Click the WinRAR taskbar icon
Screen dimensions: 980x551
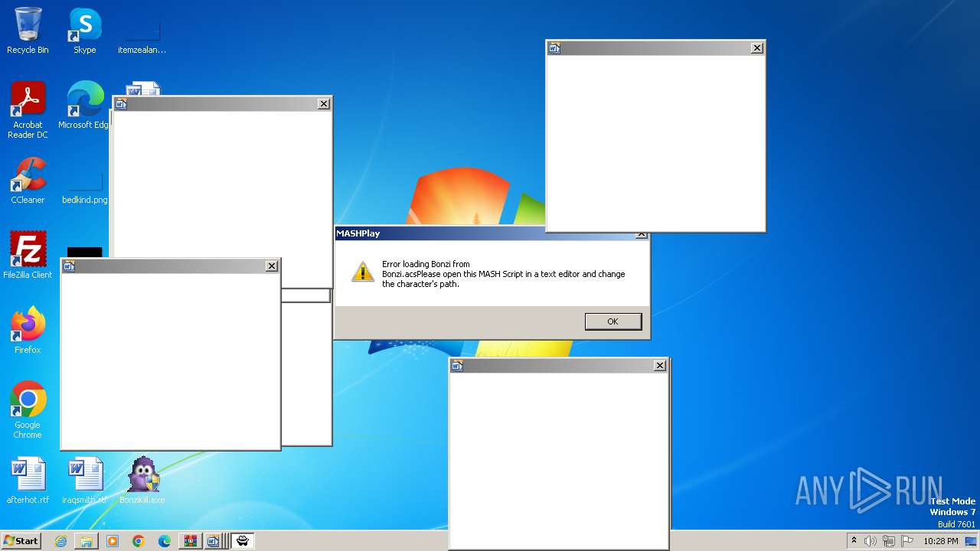[x=190, y=541]
